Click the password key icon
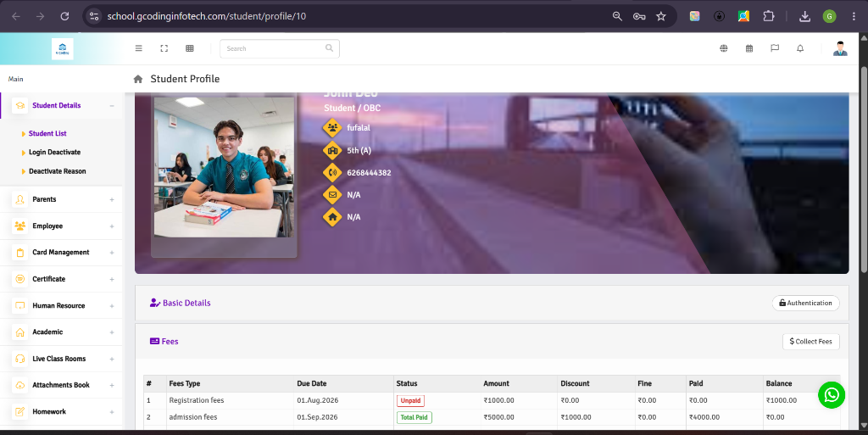Screen dimensions: 868x435 [639, 16]
